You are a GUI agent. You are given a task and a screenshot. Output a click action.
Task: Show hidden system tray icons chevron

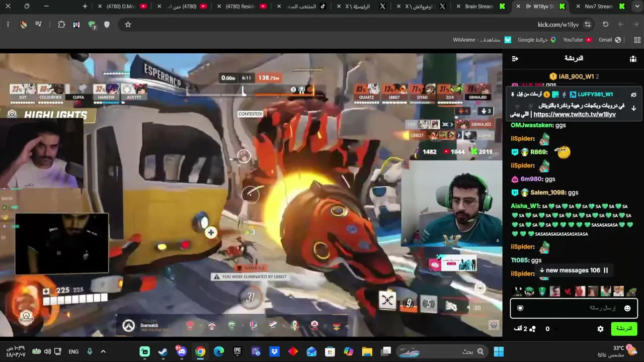tap(103, 351)
